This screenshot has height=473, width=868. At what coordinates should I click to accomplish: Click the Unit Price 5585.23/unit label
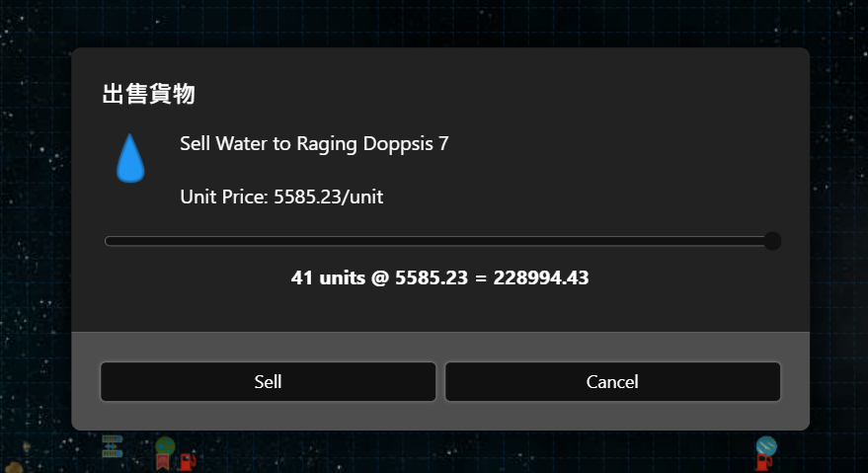(x=281, y=197)
